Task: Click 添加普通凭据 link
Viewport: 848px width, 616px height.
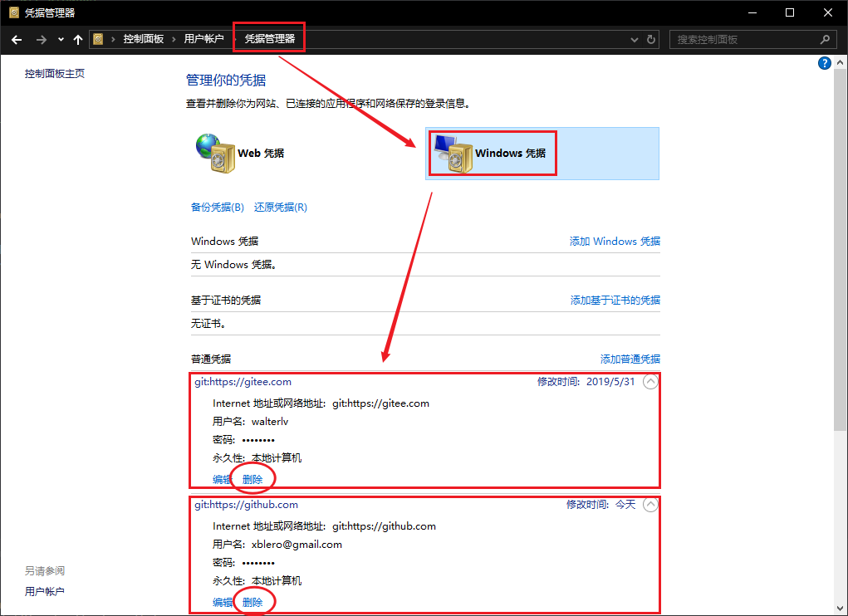Action: [630, 359]
